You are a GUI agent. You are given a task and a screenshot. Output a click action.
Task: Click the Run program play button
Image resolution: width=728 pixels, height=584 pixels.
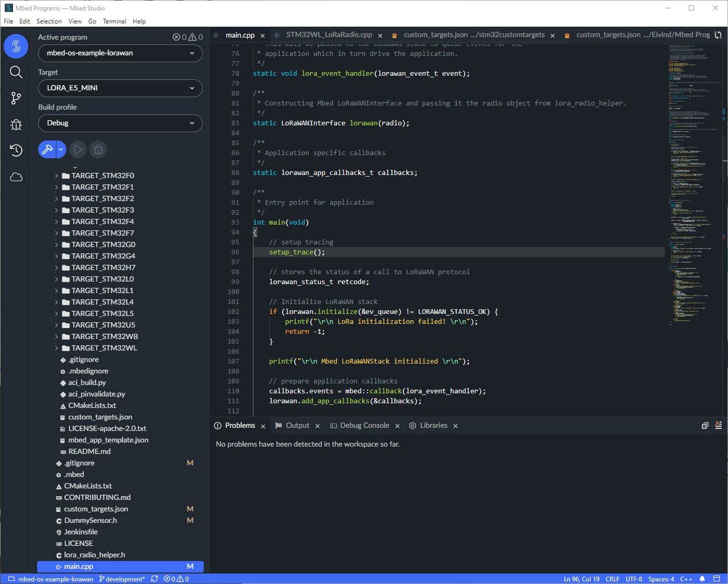[78, 149]
